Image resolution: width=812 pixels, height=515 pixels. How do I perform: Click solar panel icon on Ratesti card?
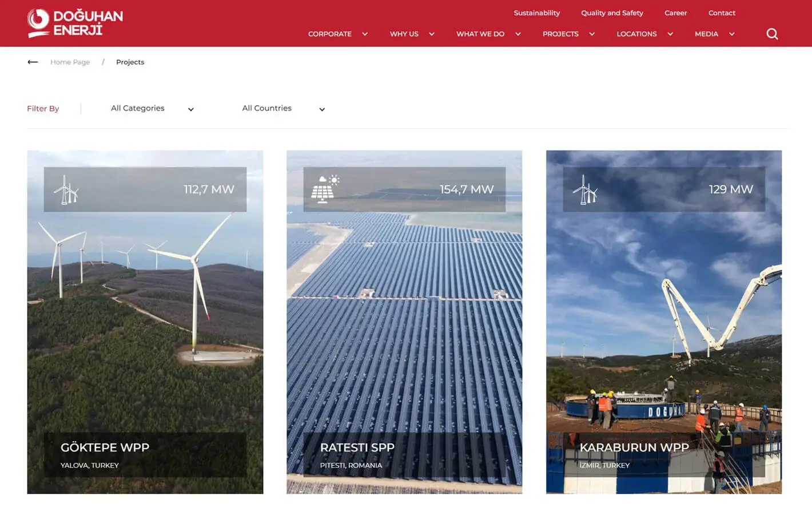point(325,189)
